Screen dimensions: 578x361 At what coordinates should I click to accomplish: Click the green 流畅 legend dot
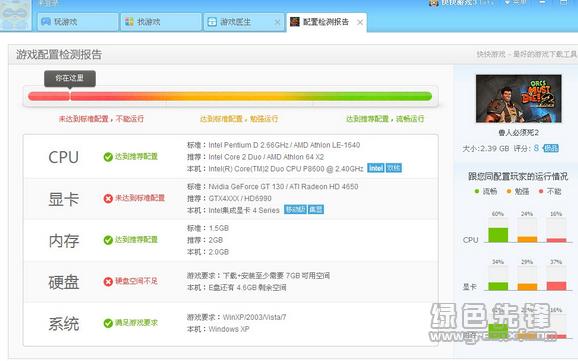pyautogui.click(x=477, y=191)
